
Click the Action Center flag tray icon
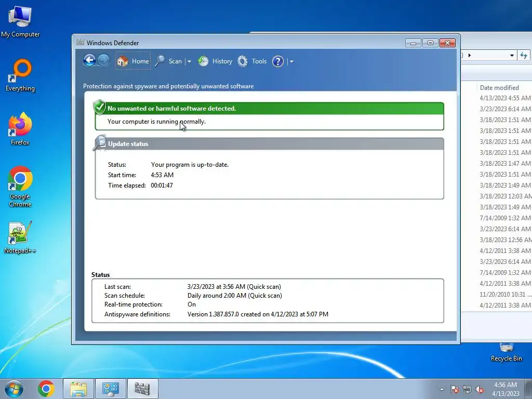click(455, 389)
